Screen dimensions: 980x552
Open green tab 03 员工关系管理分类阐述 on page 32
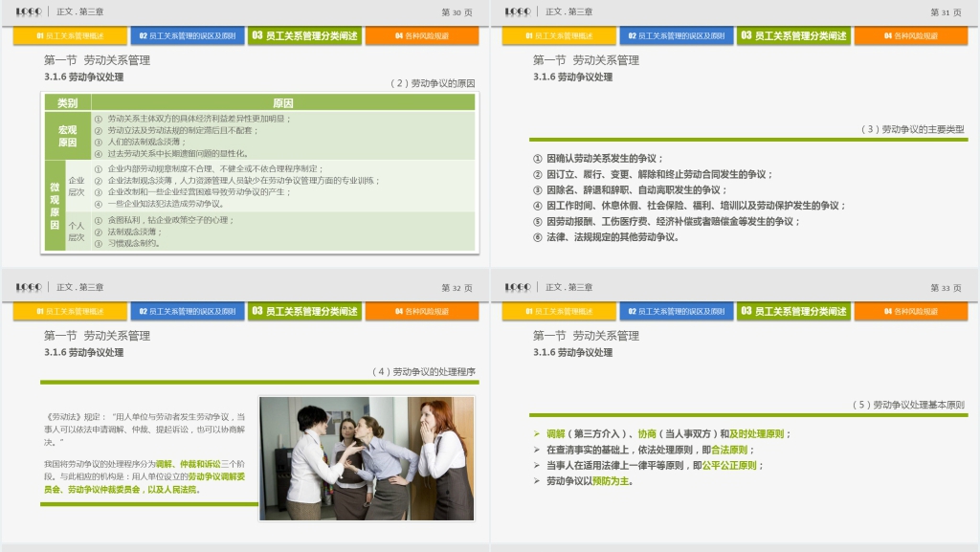point(304,312)
